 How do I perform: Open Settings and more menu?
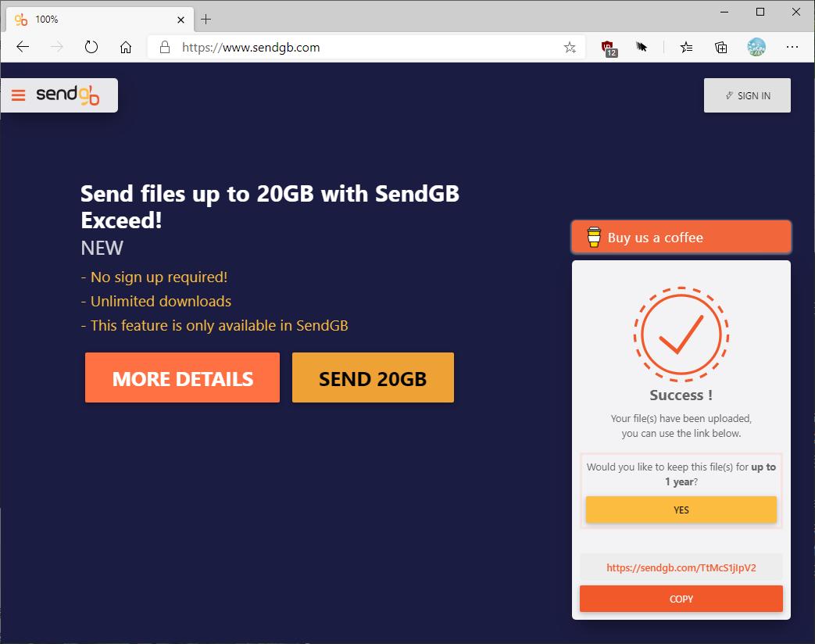(x=792, y=48)
